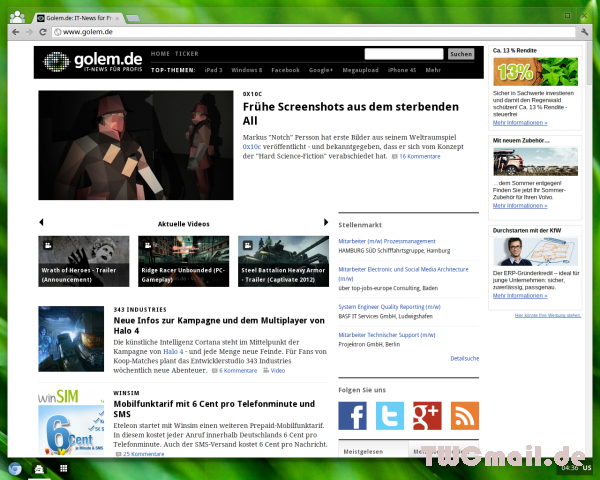Viewport: 600px width, 480px height.
Task: Click the golem.de logo
Action: (x=89, y=62)
